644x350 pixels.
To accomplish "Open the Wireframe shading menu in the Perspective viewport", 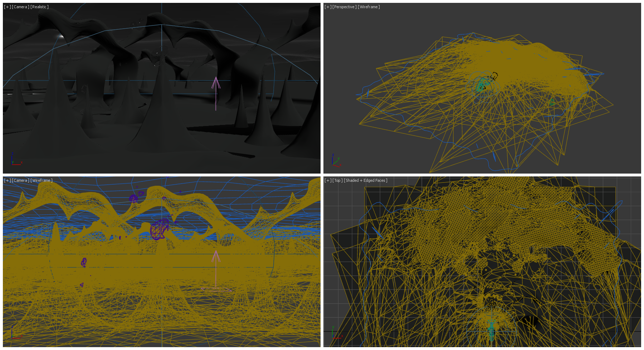I will coord(369,7).
